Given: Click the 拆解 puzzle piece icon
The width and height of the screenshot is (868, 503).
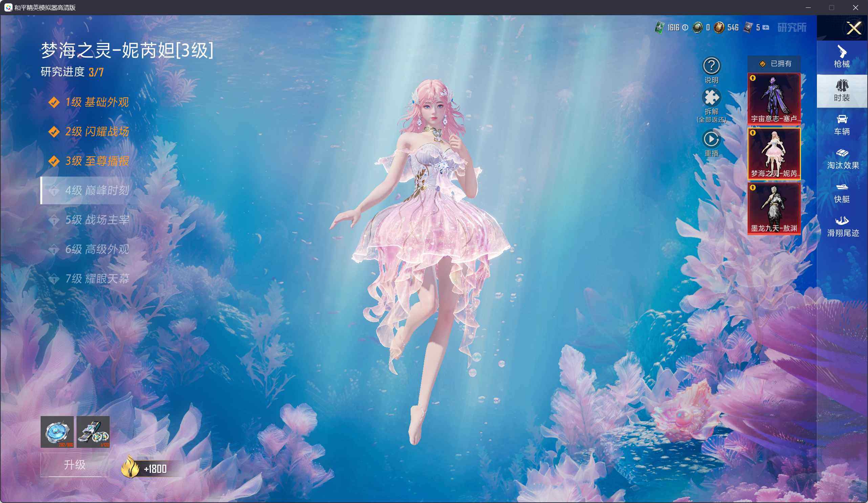Looking at the screenshot, I should point(711,97).
